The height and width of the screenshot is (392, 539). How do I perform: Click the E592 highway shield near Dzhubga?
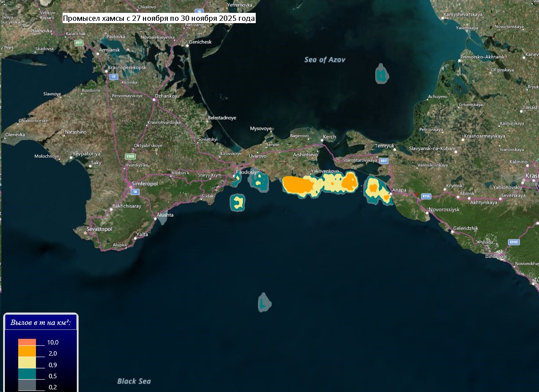pyautogui.click(x=514, y=242)
